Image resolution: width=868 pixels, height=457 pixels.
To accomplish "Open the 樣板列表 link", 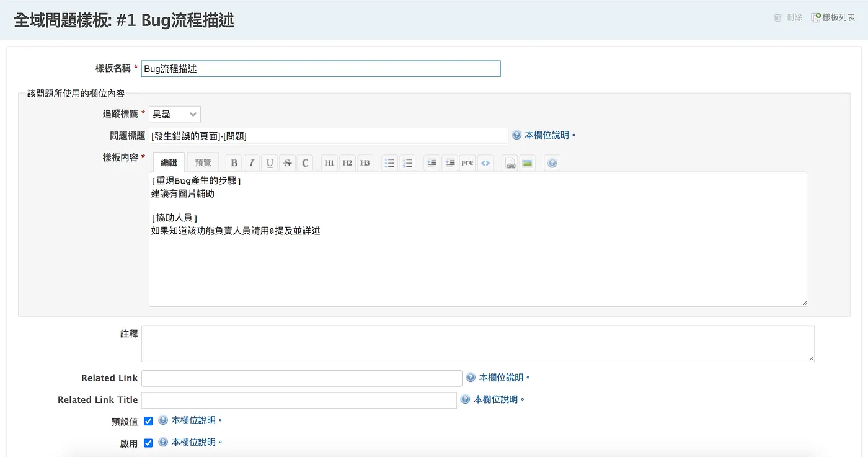I will (x=839, y=17).
